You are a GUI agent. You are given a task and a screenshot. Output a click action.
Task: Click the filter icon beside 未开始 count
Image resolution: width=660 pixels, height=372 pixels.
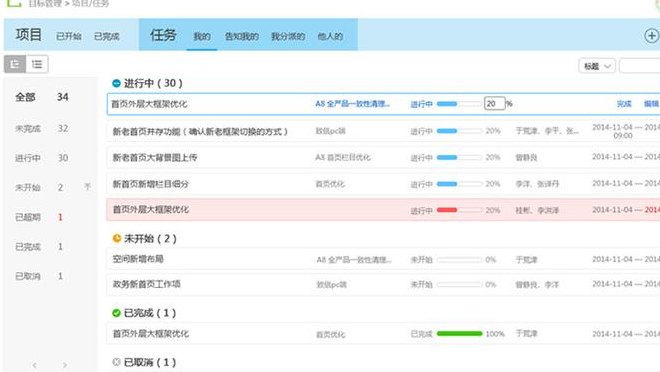[87, 186]
